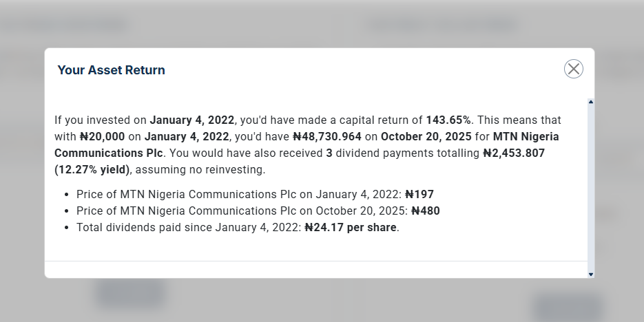This screenshot has width=644, height=322.
Task: Click the ₦24.17 per share value
Action: tap(351, 227)
